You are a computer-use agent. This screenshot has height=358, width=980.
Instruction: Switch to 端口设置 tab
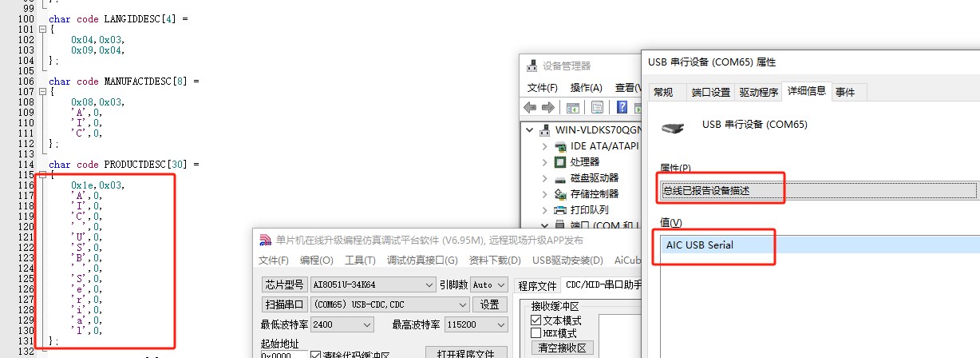coord(711,92)
